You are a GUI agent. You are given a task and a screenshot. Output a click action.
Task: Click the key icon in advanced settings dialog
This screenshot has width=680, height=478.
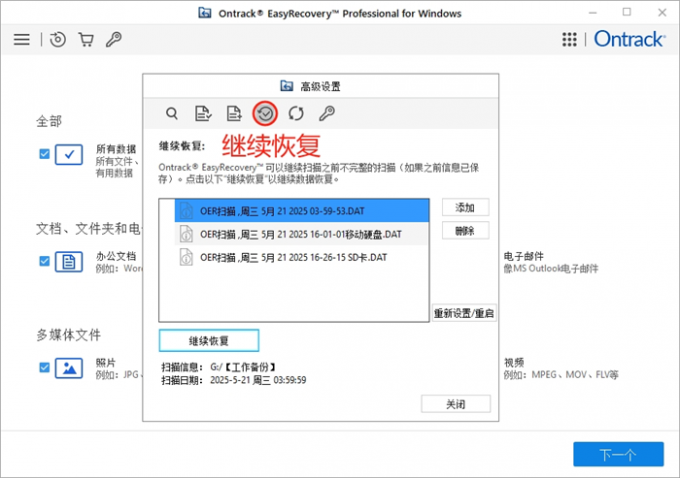pyautogui.click(x=327, y=114)
